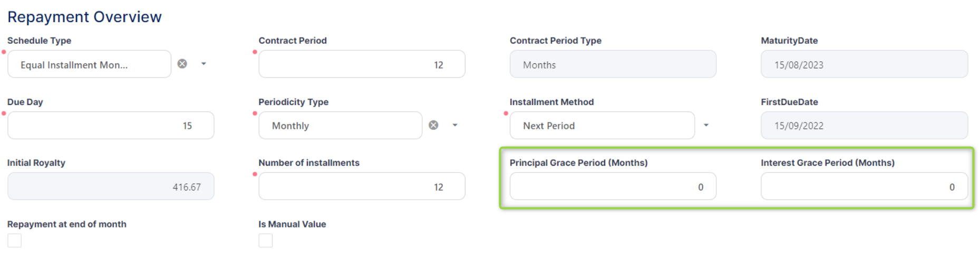Click the Repayment Overview heading
Screen dimensions: 980x255
tap(84, 17)
